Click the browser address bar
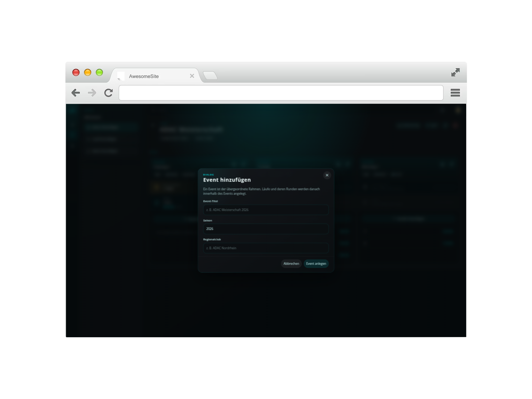 click(x=281, y=93)
